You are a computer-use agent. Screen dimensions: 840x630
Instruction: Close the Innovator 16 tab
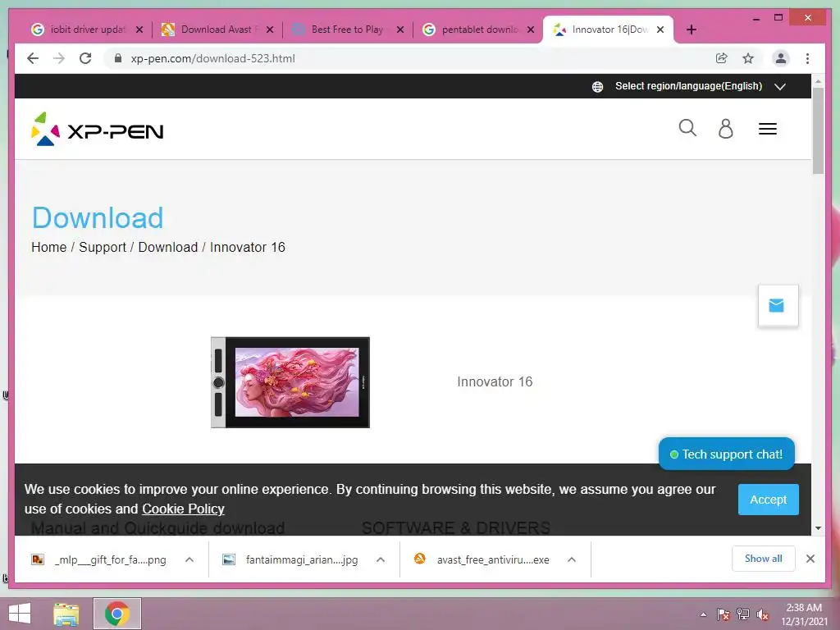[x=660, y=30]
